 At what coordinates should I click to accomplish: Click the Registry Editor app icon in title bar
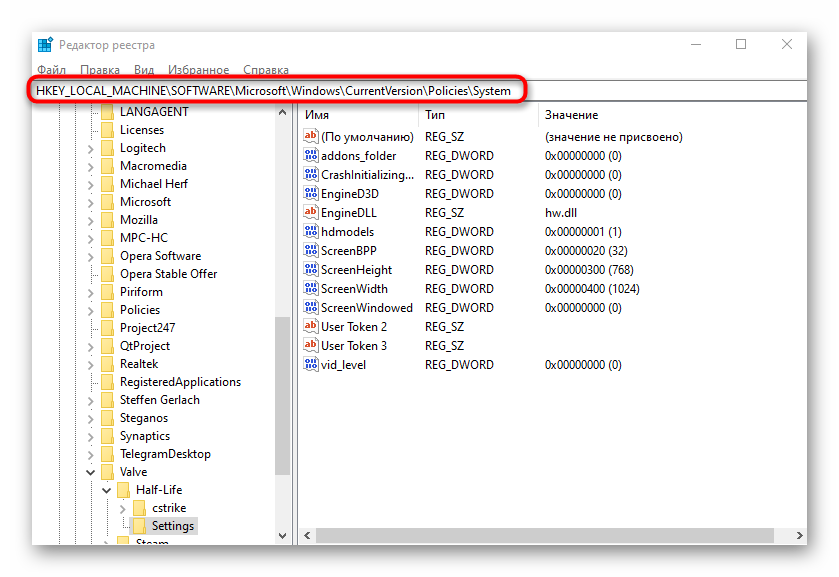[46, 45]
